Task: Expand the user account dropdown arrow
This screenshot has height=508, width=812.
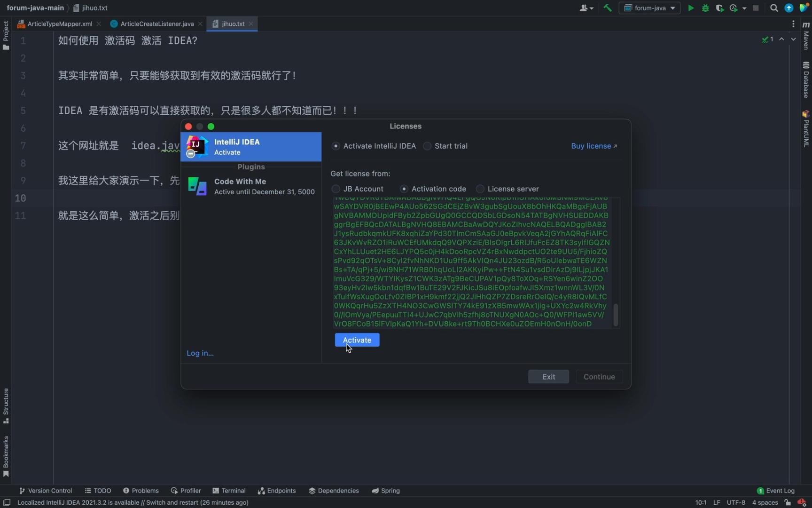Action: [592, 8]
